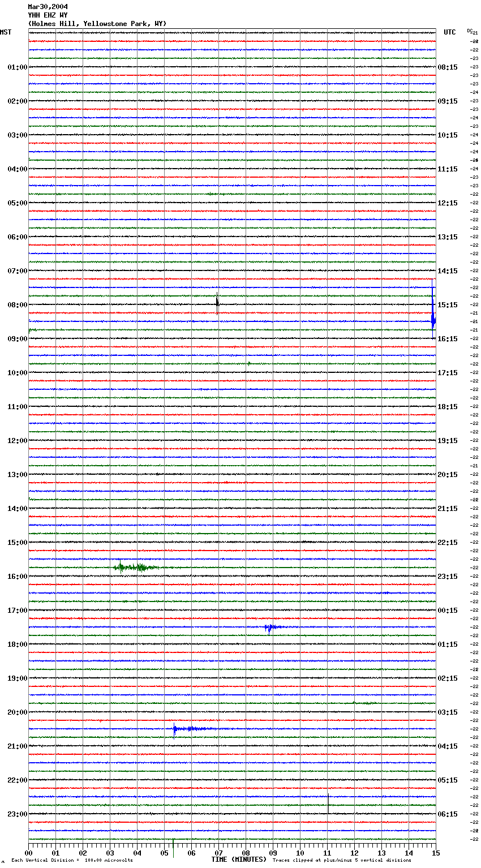Click the '16:00' MST time label
The image size is (481, 868).
pyautogui.click(x=18, y=577)
